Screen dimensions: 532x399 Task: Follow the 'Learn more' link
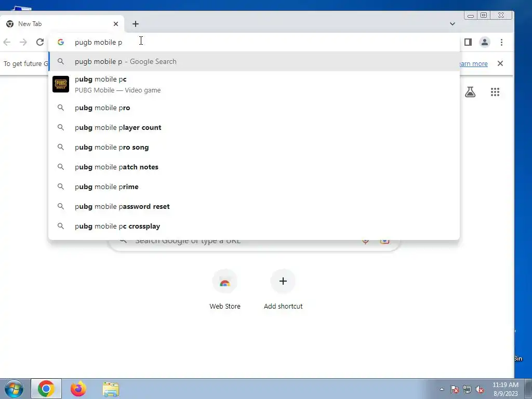[x=474, y=64]
